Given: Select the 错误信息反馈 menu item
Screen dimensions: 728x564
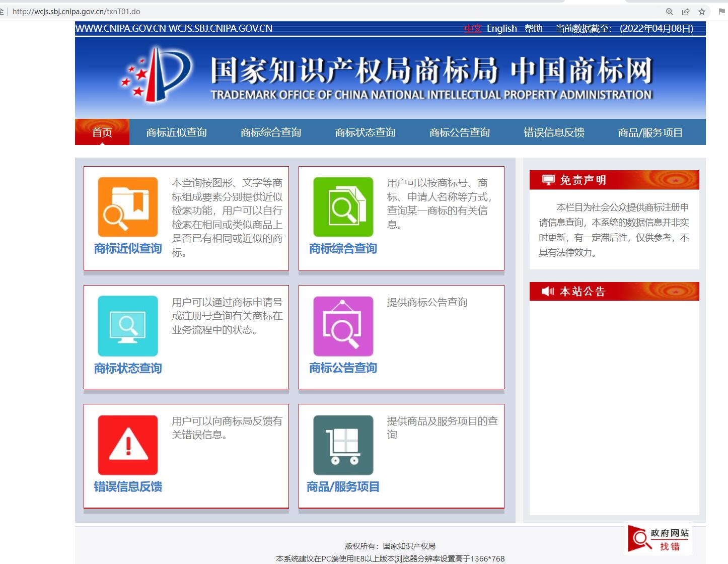Looking at the screenshot, I should (553, 132).
